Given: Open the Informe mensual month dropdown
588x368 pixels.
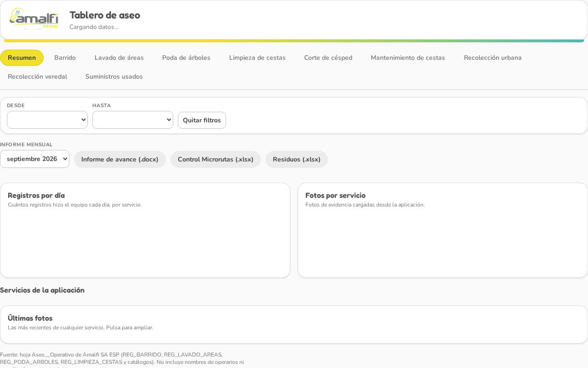Looking at the screenshot, I should 34,159.
